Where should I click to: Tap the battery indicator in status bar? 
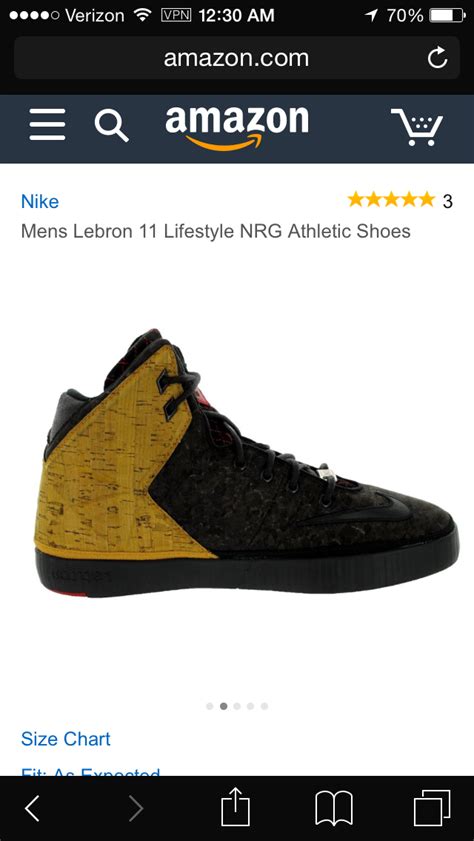[x=447, y=16]
